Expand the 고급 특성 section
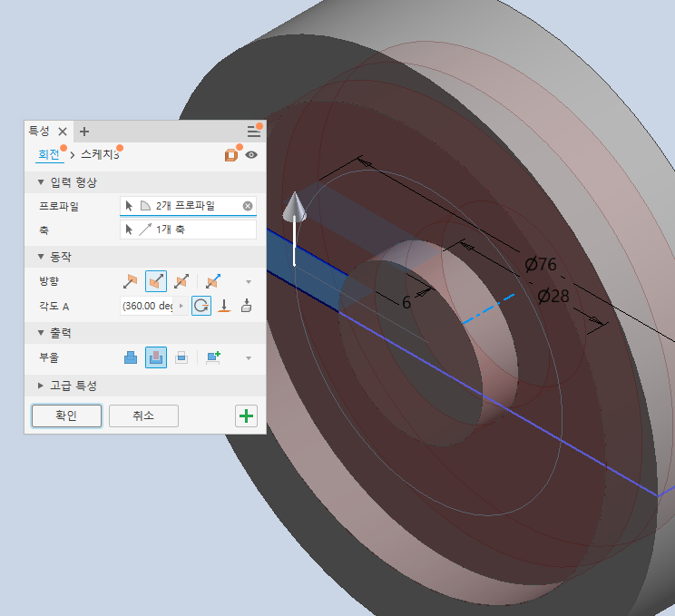 coord(41,386)
